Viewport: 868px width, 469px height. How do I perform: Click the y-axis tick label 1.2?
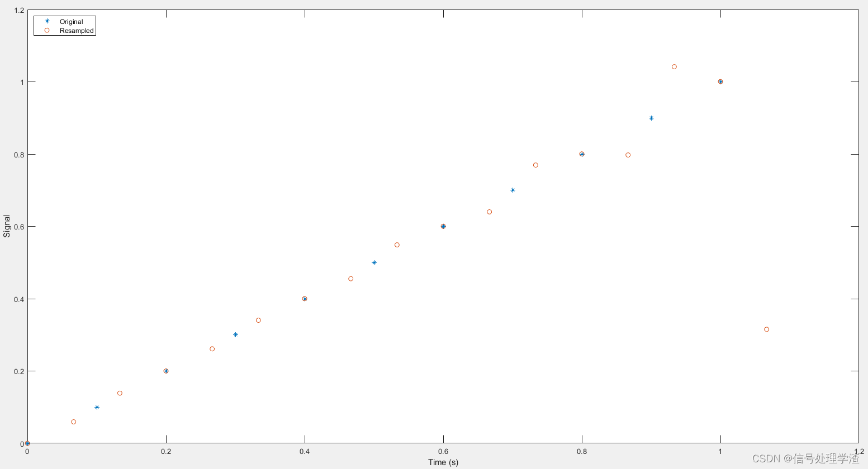pos(19,10)
